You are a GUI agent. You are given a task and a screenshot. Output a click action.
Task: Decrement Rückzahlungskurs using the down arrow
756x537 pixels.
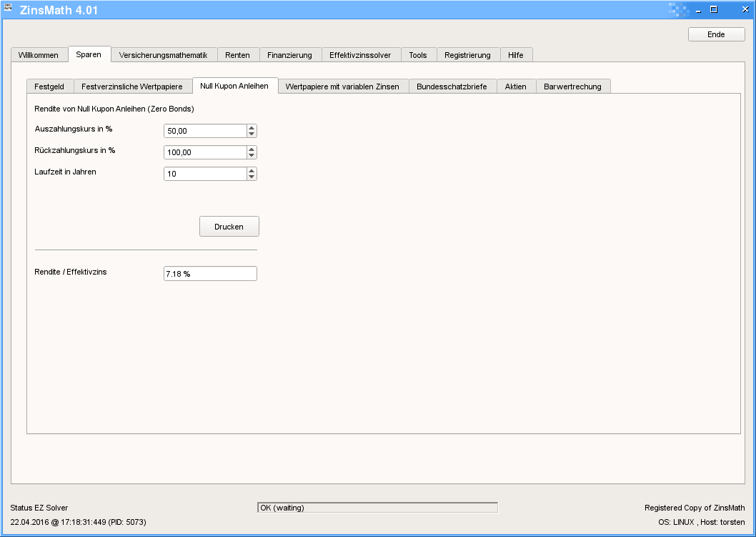click(x=252, y=155)
